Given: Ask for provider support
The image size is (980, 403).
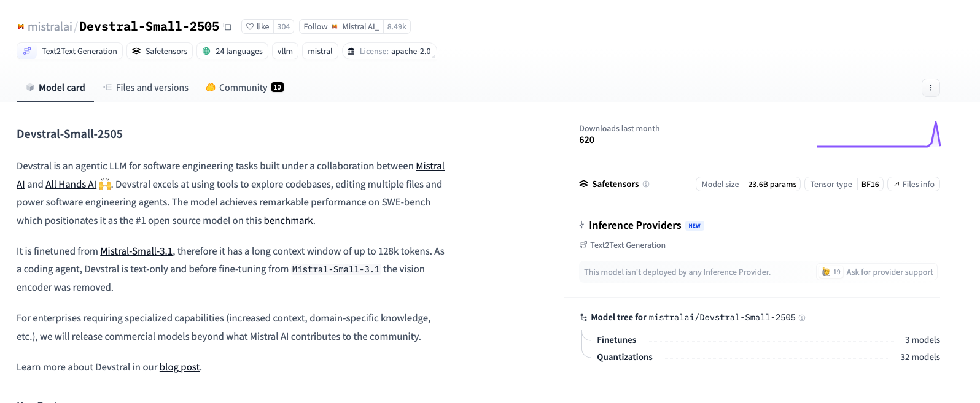Looking at the screenshot, I should 877,272.
